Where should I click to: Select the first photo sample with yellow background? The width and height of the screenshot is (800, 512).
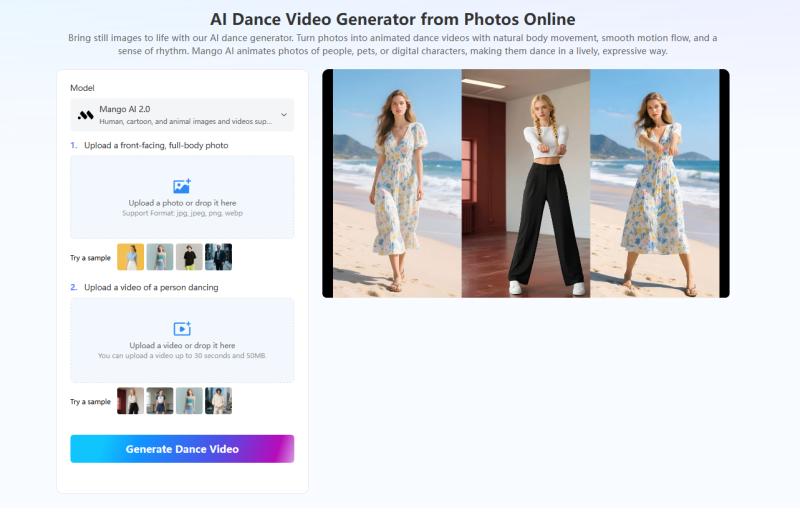click(130, 257)
